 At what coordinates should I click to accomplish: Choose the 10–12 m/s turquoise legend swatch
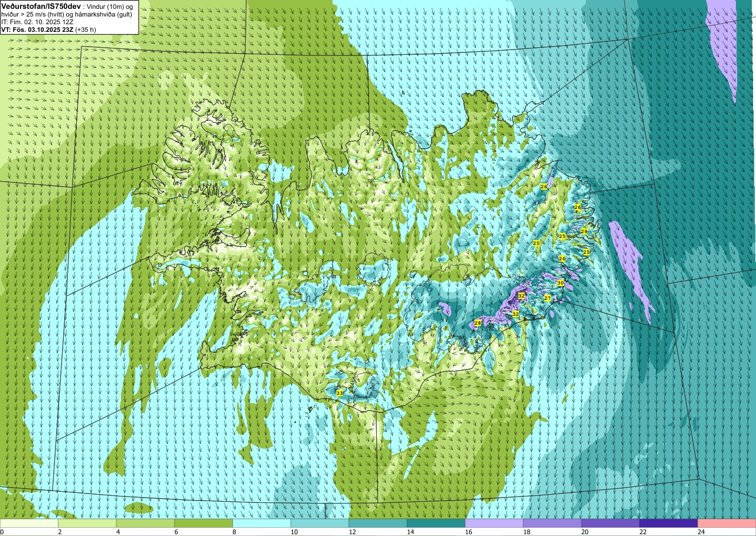pos(320,523)
